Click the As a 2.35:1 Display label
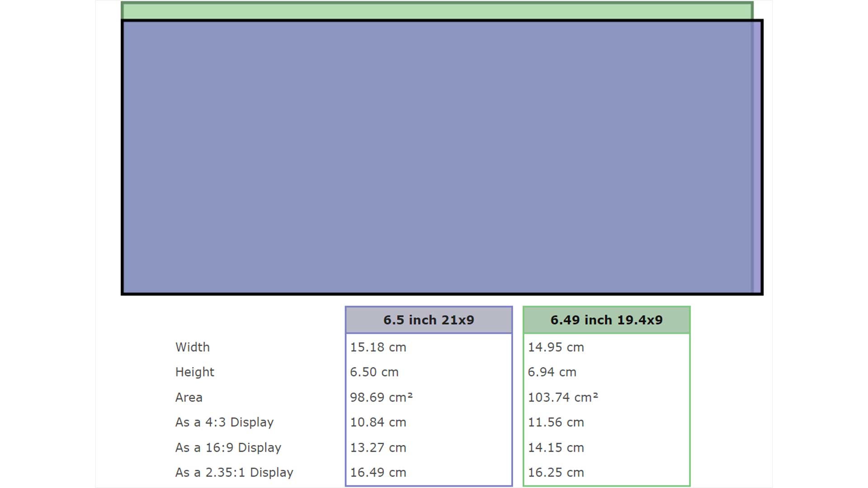 234,472
